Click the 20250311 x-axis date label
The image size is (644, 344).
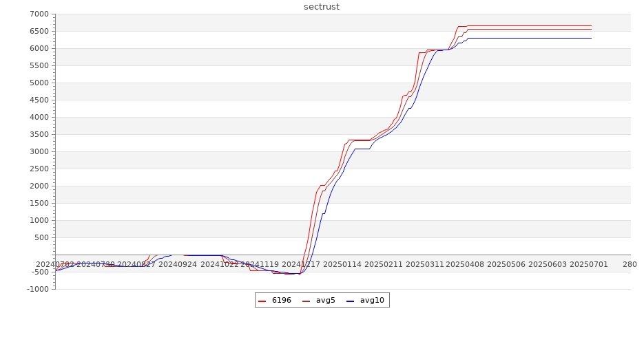click(426, 264)
